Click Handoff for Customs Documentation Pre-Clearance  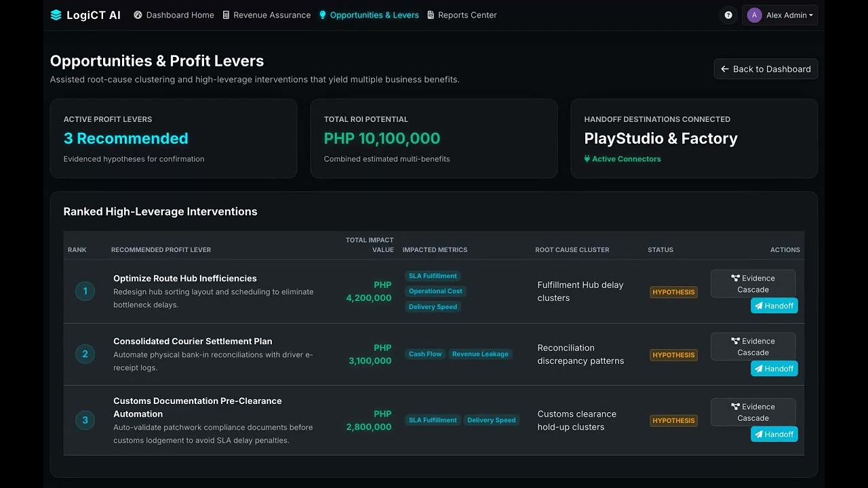click(774, 434)
